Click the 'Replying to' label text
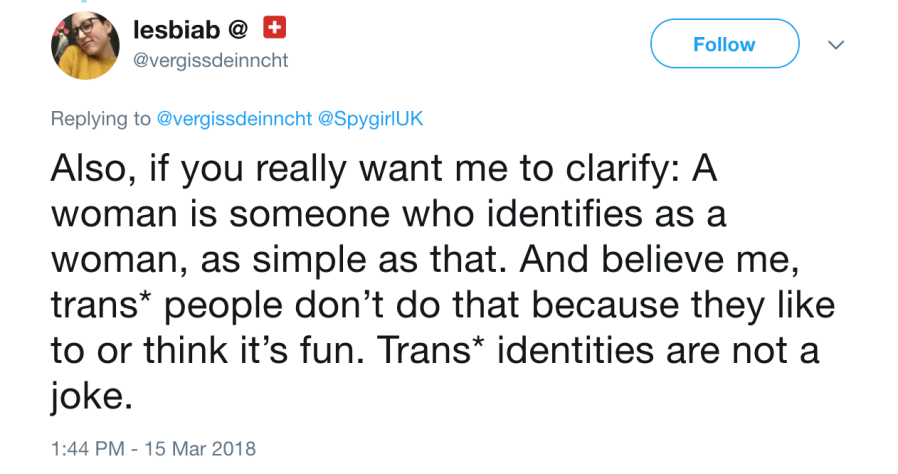 (101, 118)
